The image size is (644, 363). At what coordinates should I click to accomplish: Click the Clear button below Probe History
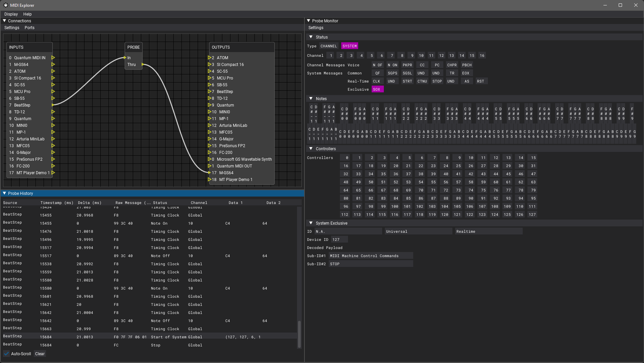coord(40,354)
